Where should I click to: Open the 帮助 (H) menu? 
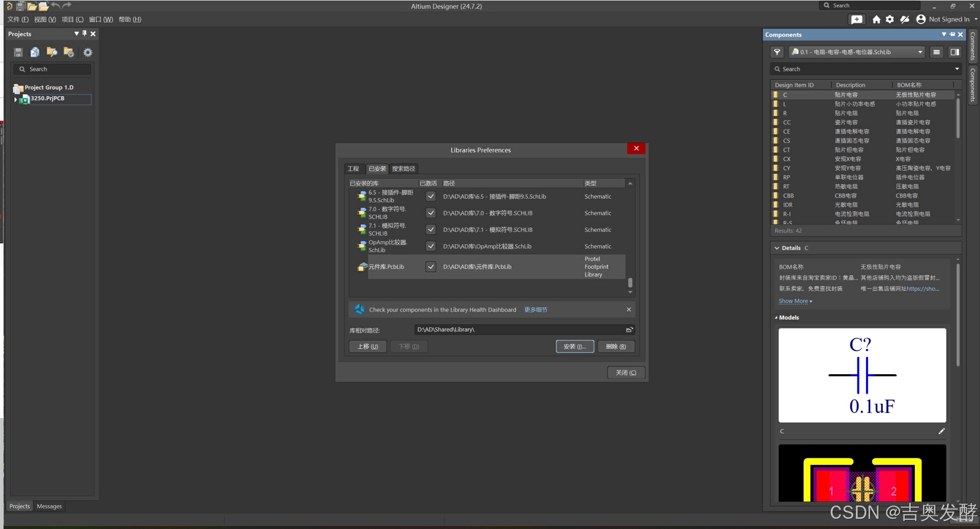pos(130,19)
